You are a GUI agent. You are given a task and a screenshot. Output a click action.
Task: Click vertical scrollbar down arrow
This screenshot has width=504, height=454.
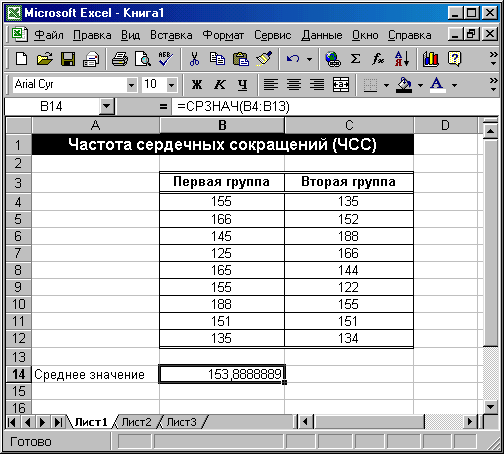point(490,407)
